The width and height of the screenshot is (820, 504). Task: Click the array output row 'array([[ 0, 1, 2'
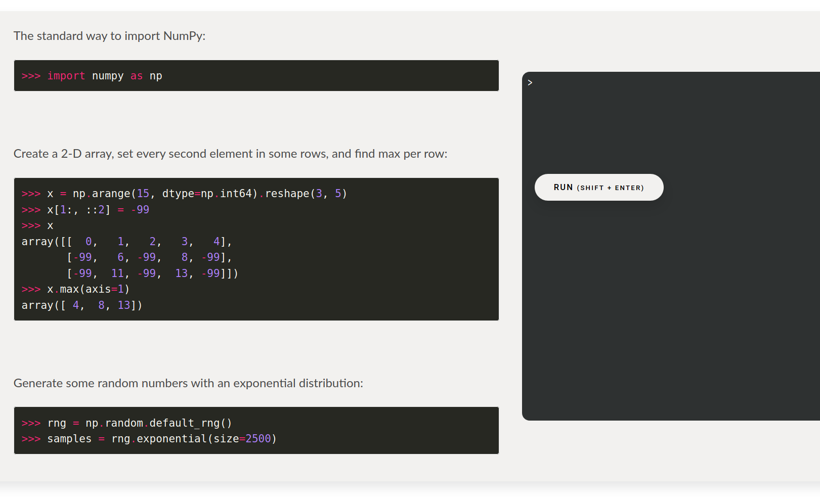(x=126, y=242)
